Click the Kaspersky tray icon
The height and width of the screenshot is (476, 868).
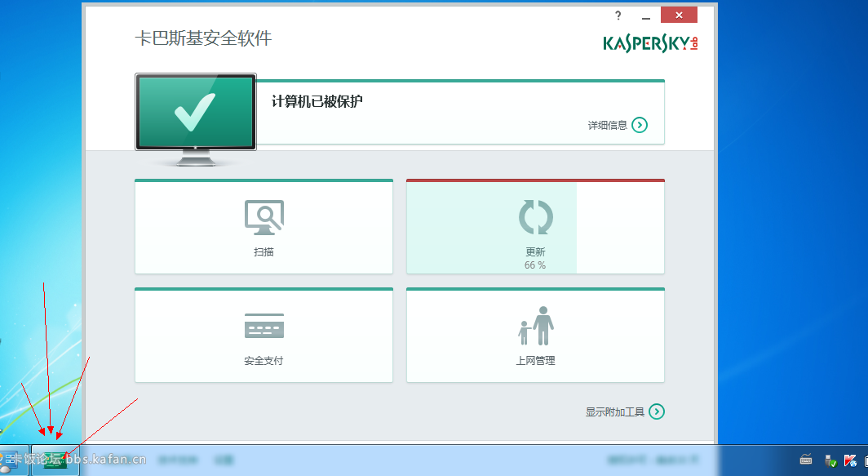pos(850,460)
